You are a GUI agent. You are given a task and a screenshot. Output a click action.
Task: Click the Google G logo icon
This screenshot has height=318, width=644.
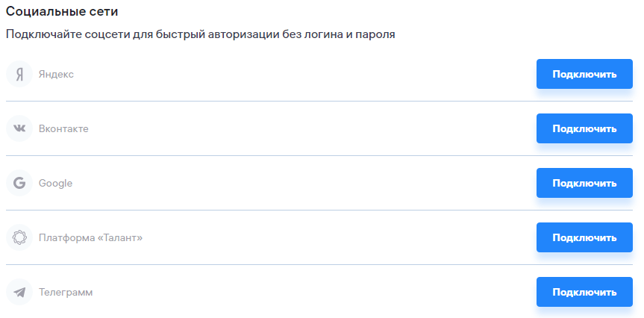[x=19, y=183]
